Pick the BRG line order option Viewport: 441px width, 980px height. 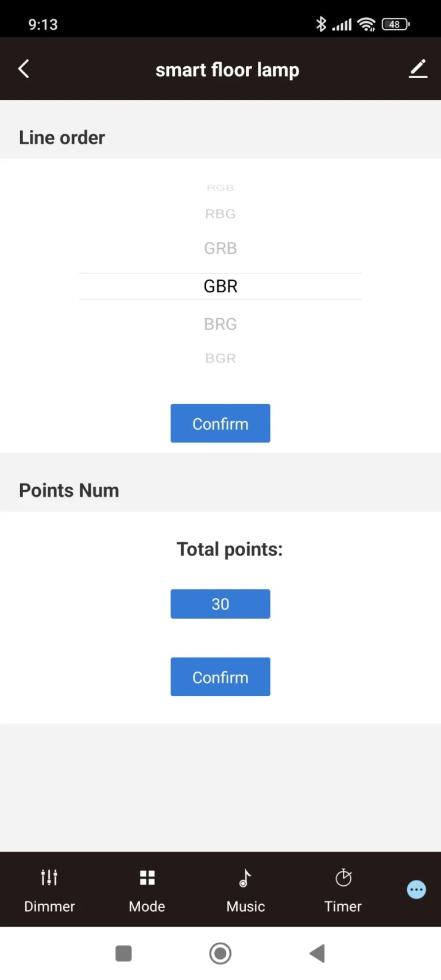[x=220, y=324]
